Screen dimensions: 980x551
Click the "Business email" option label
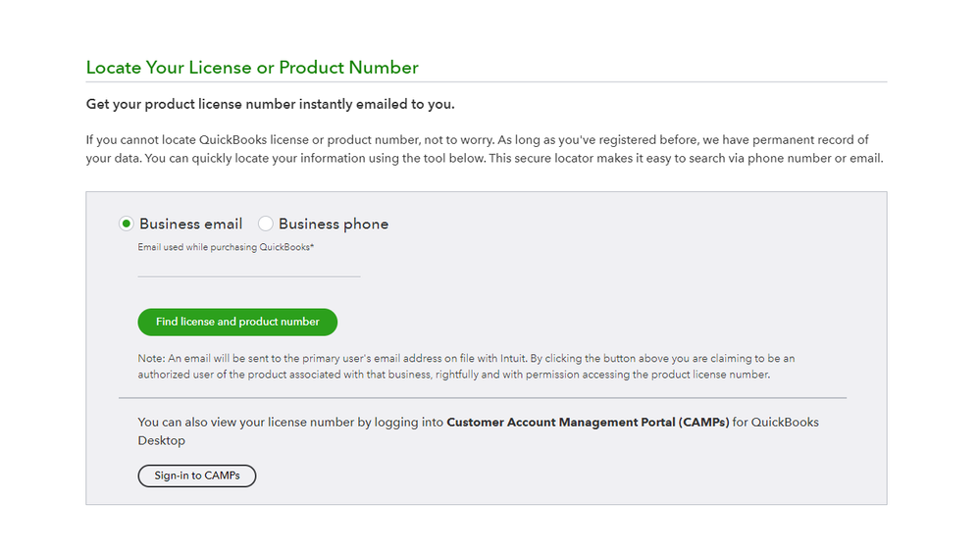coord(190,224)
